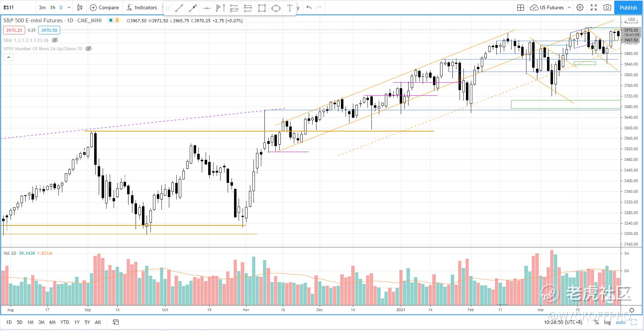Select the Ellipse drawing tool

tap(276, 8)
